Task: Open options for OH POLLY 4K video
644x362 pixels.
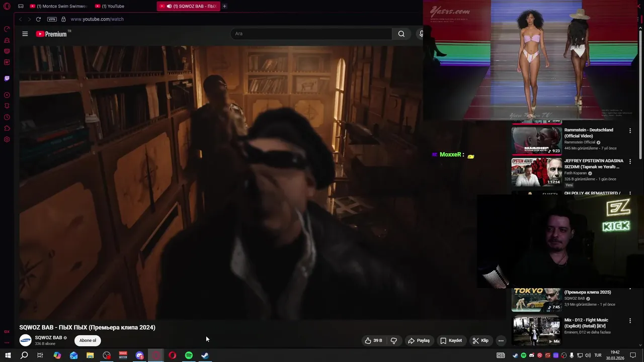Action: coord(630,193)
